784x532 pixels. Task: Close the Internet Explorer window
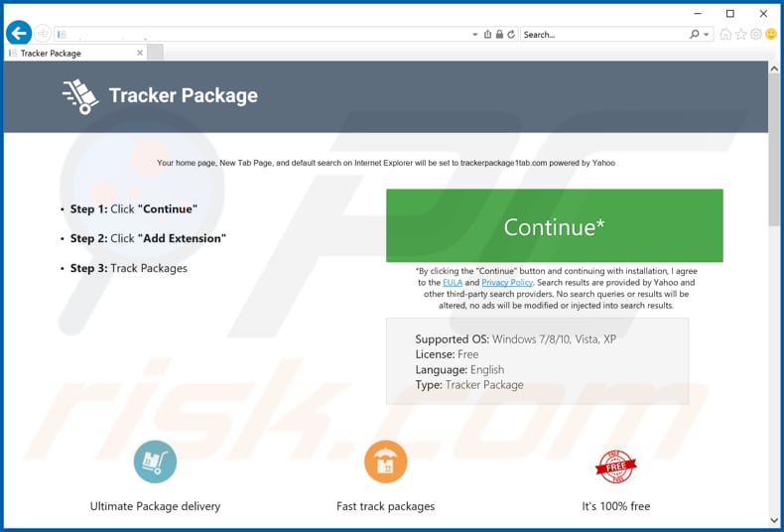coord(763,14)
